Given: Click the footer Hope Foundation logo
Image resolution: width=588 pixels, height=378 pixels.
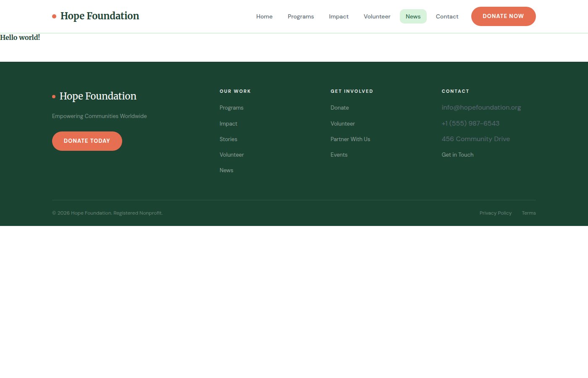Looking at the screenshot, I should (x=94, y=96).
